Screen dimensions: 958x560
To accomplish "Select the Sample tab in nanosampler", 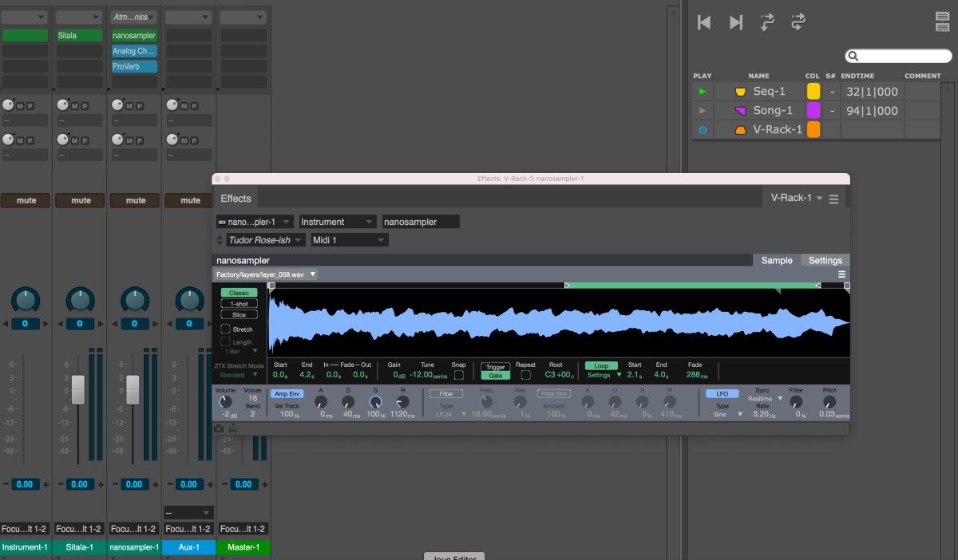I will (x=775, y=259).
